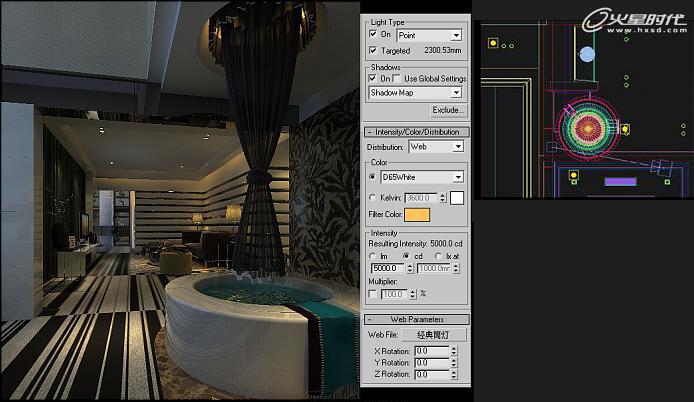Click the Web File button

coord(434,335)
